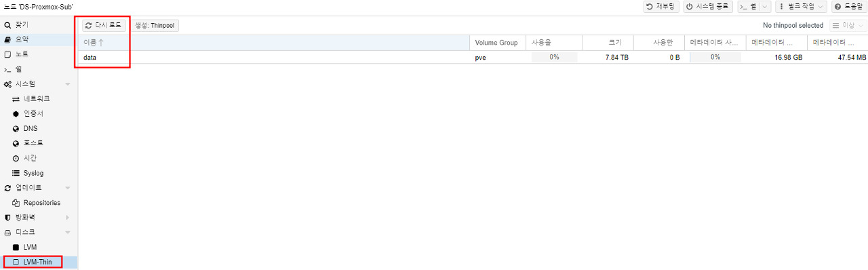
Task: Open the 네트워크 network settings
Action: point(39,99)
